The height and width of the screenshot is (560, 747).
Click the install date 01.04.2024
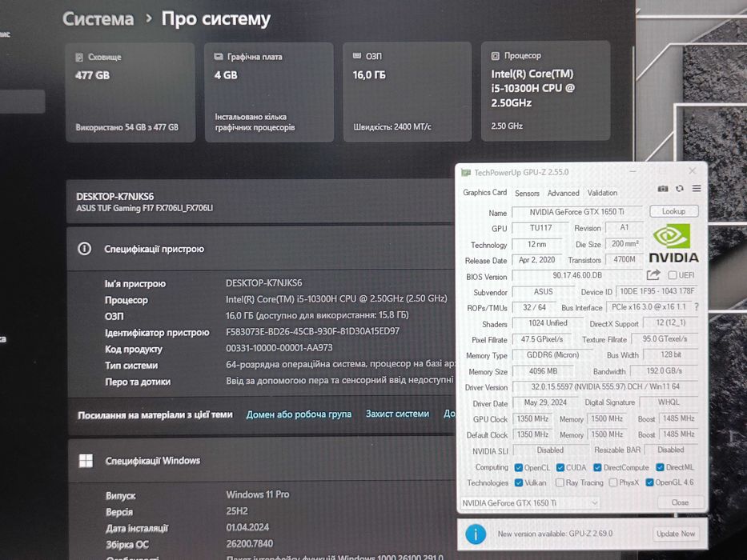[x=247, y=527]
